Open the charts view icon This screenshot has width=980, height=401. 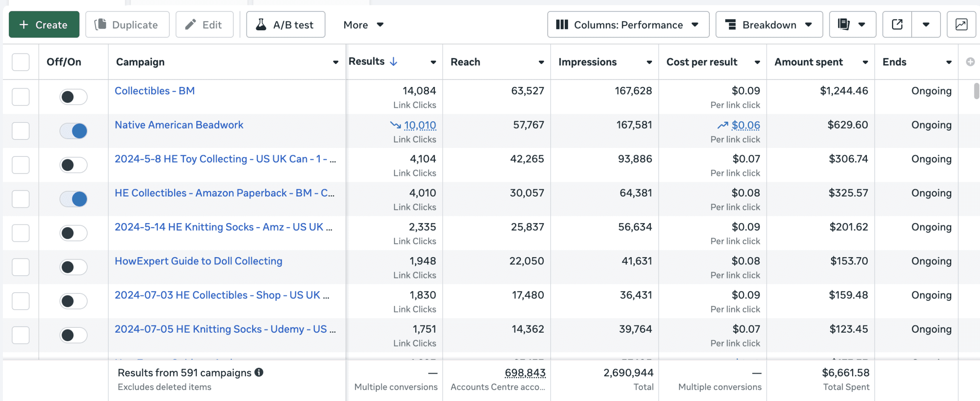961,25
